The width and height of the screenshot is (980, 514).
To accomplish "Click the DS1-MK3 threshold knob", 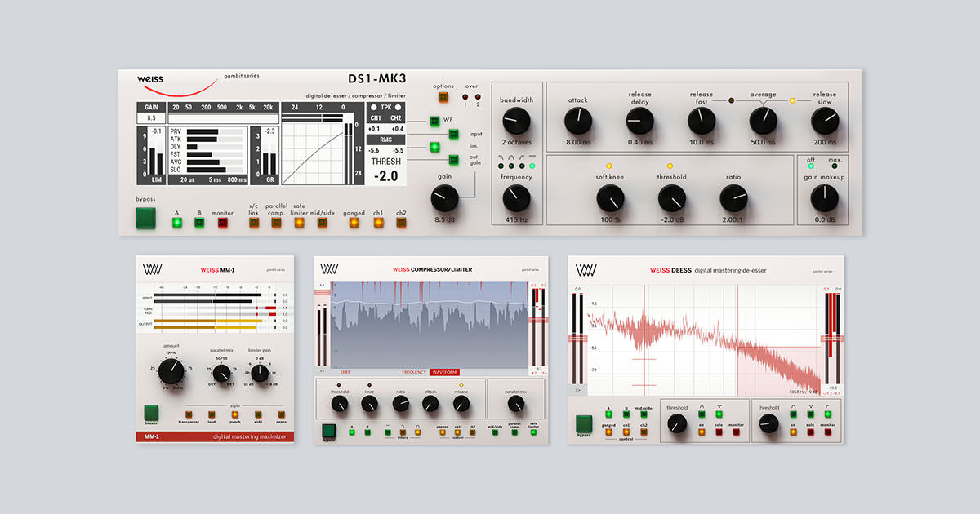I will point(671,198).
